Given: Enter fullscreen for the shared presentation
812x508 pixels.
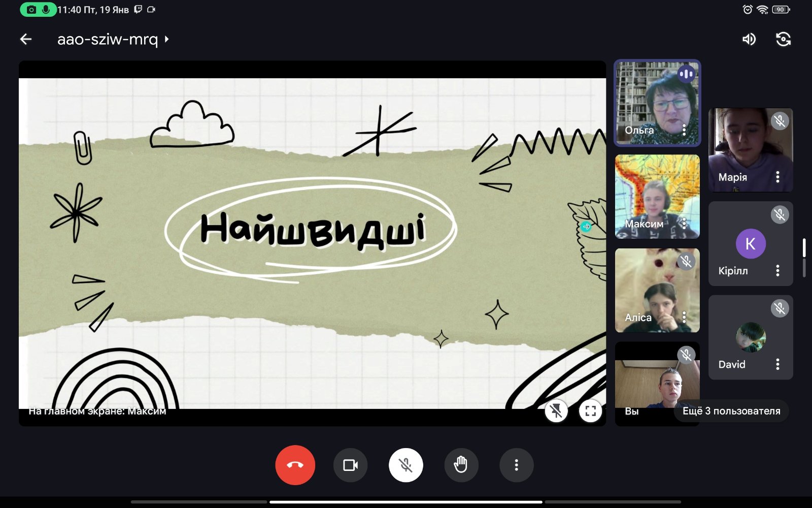Looking at the screenshot, I should (x=590, y=410).
